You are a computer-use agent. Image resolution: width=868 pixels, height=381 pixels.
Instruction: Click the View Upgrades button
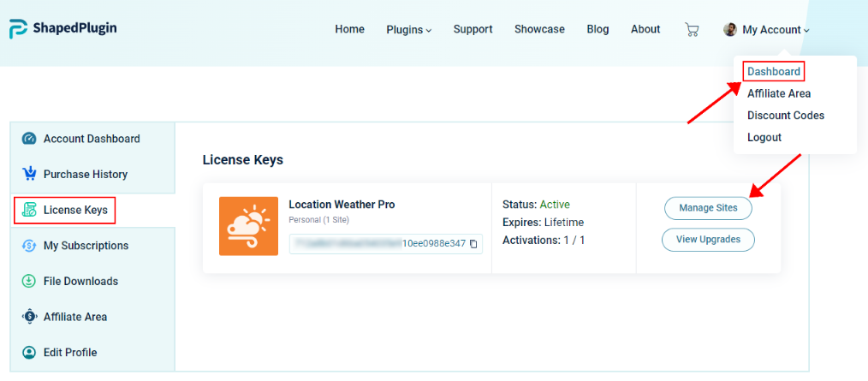pyautogui.click(x=709, y=240)
